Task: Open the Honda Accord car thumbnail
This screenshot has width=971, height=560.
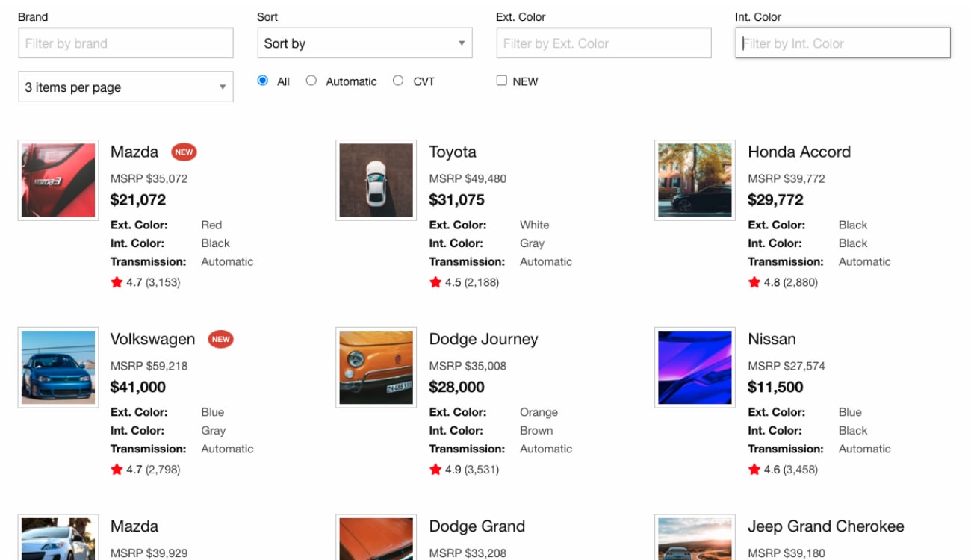Action: (695, 180)
